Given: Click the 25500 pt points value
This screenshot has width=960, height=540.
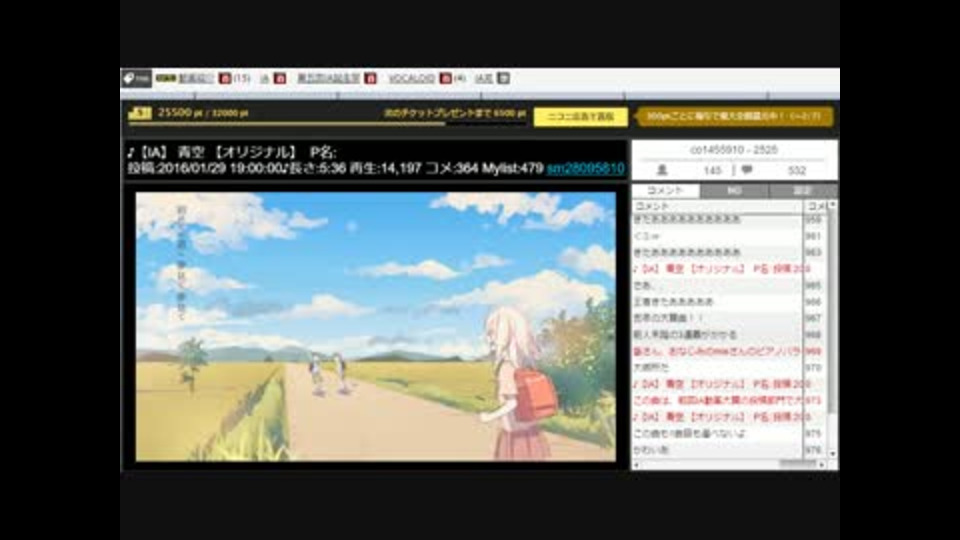Looking at the screenshot, I should point(180,113).
